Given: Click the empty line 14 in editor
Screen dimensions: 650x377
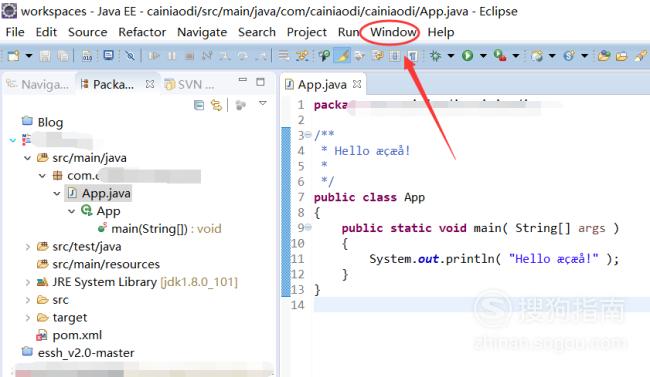Looking at the screenshot, I should click(482, 305).
